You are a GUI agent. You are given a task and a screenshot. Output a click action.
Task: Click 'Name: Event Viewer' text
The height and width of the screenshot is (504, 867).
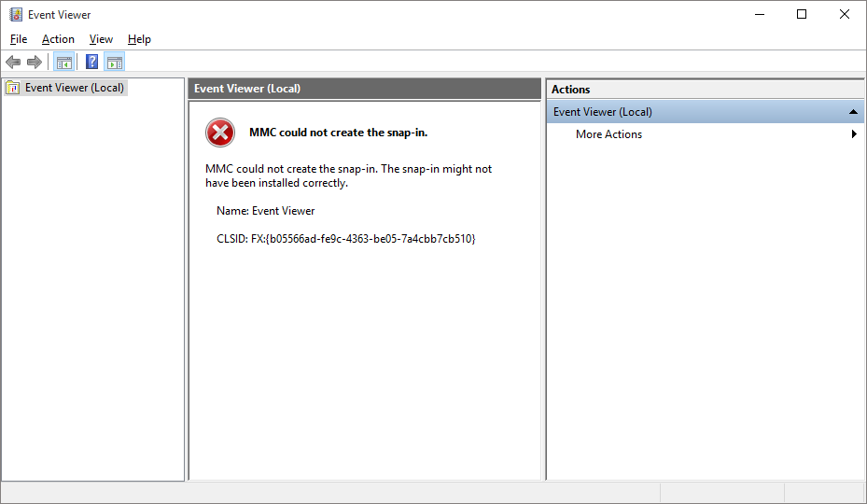pos(265,211)
